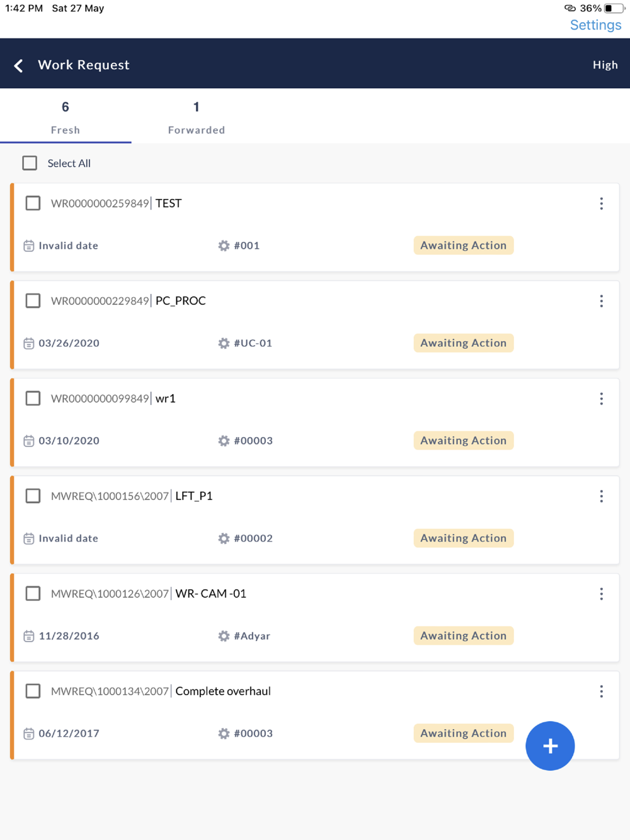Tap the Awaiting Action badge on LFT_P1

coord(463,538)
